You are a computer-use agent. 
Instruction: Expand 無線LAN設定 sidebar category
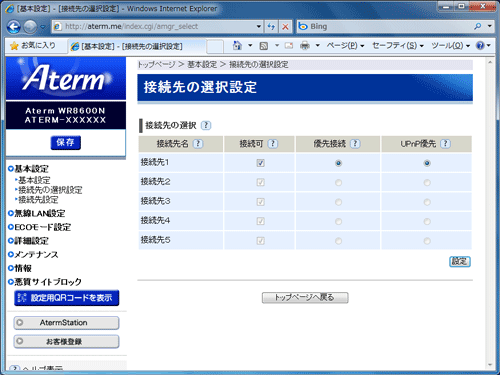click(37, 213)
